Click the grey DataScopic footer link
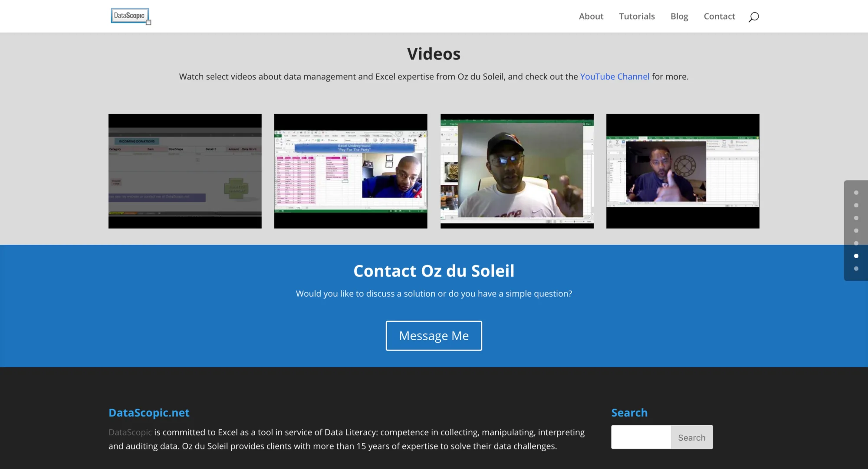The width and height of the screenshot is (868, 469). [130, 432]
